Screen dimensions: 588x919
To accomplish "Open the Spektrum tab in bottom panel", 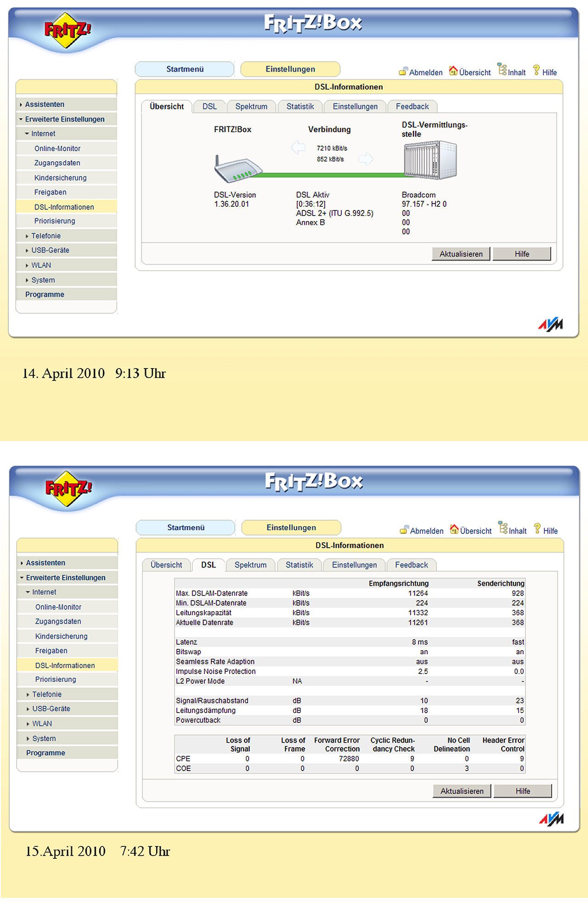I will click(x=250, y=565).
